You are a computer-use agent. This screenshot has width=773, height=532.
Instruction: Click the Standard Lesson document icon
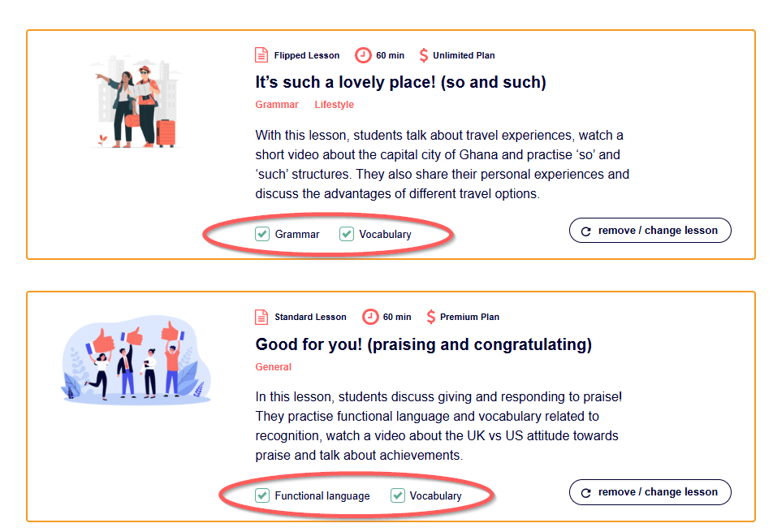(x=261, y=317)
